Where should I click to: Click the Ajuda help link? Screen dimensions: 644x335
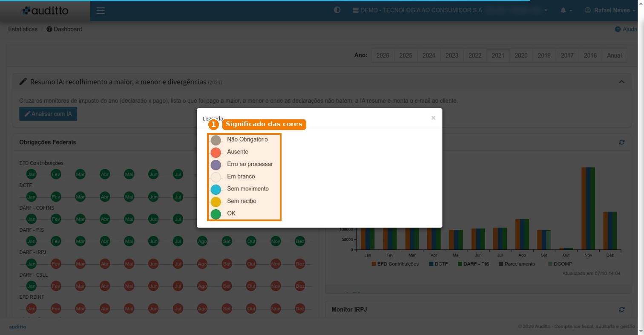click(626, 29)
